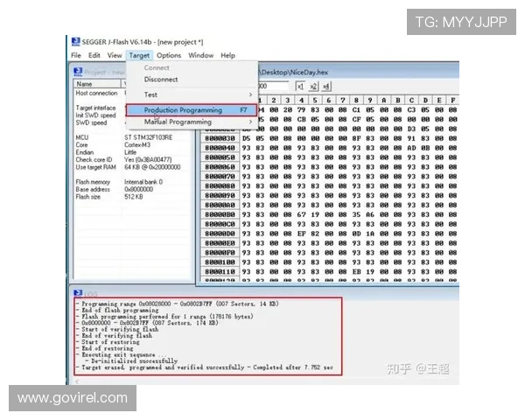525x420 pixels.
Task: Open the Edit menu
Action: click(94, 55)
